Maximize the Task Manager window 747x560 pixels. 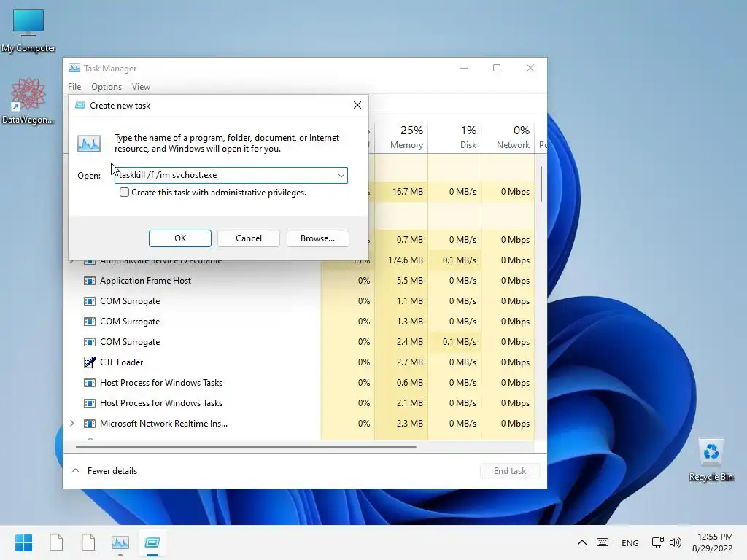coord(496,68)
